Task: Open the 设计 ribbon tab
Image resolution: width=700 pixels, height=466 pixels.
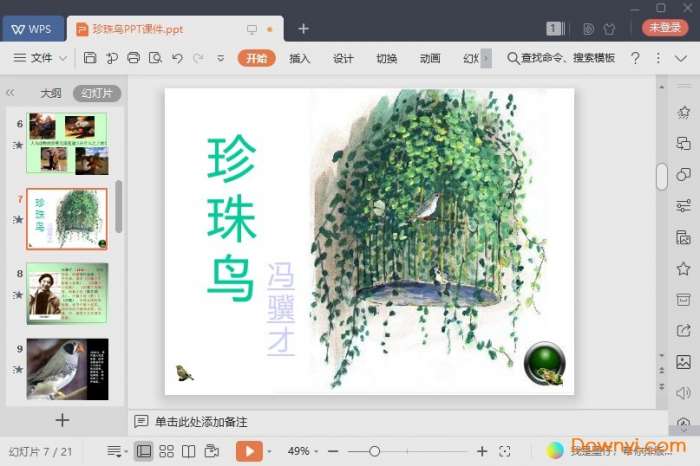Action: coord(343,58)
